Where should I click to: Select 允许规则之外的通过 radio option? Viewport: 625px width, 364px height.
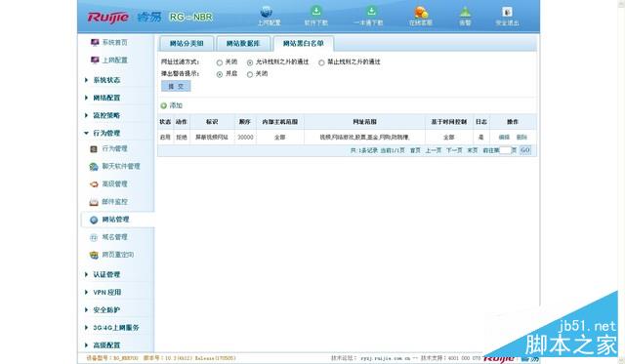[250, 62]
